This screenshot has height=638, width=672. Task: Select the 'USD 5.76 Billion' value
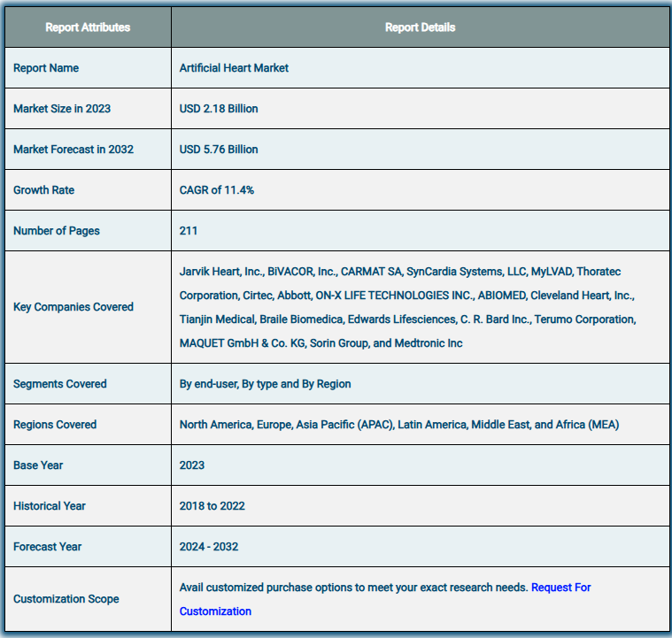tap(219, 150)
